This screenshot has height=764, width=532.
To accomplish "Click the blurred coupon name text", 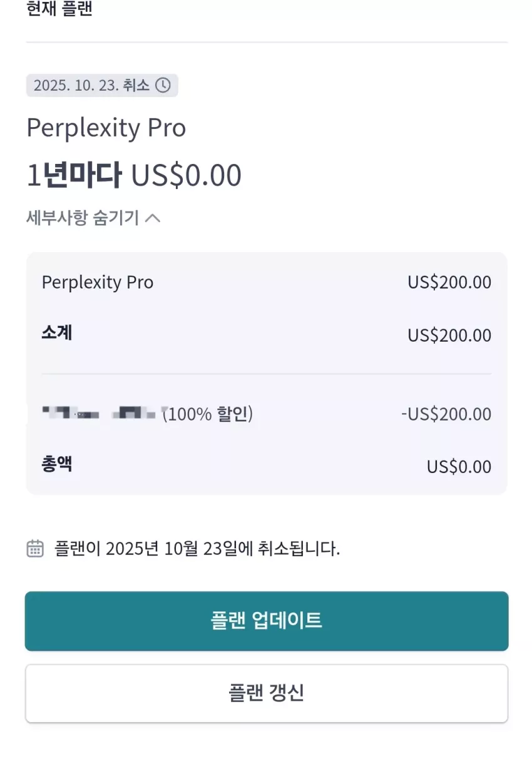I will click(100, 414).
